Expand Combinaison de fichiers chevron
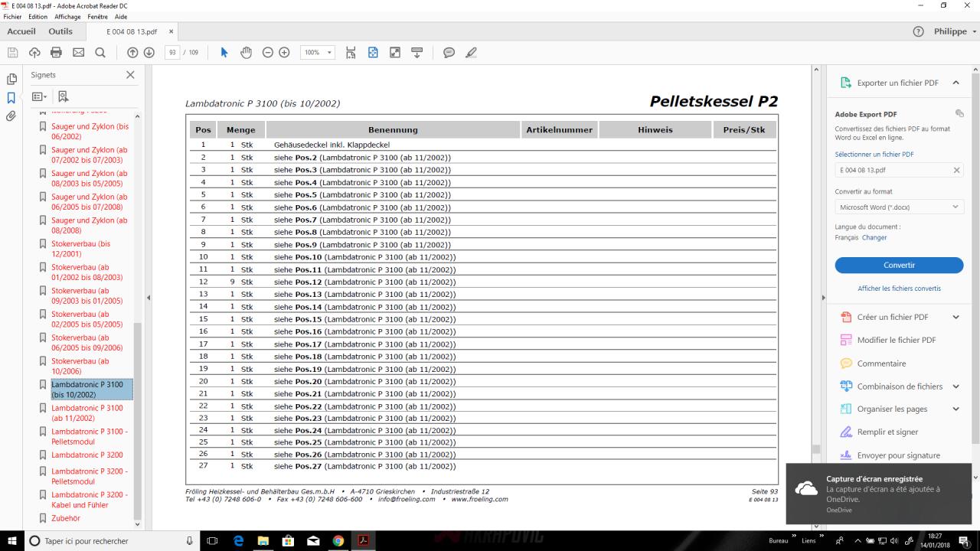The width and height of the screenshot is (980, 551). coord(956,386)
